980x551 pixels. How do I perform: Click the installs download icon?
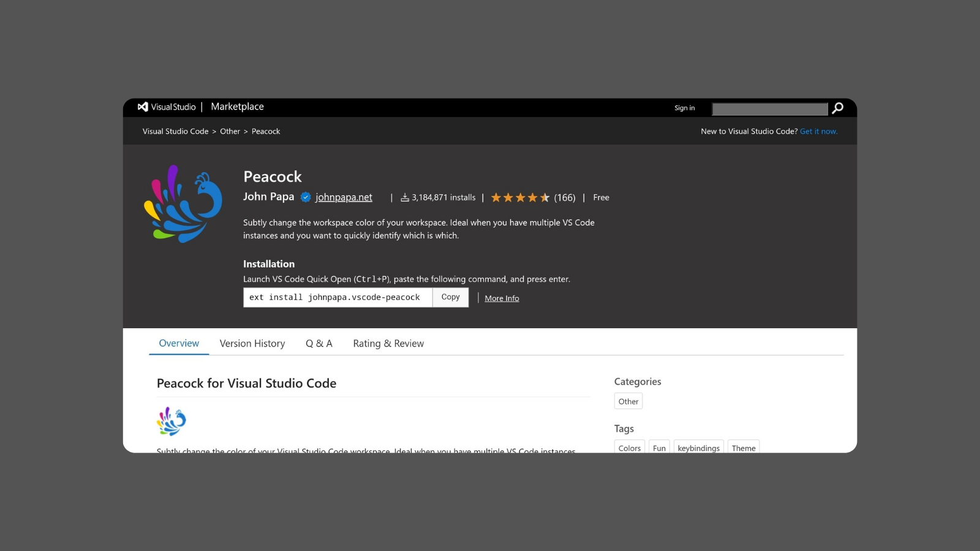point(405,197)
